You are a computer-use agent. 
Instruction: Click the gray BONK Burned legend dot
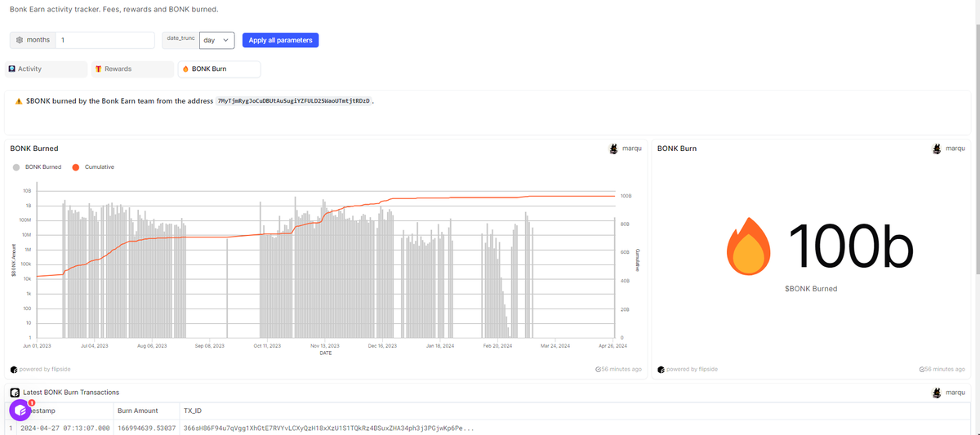[16, 166]
